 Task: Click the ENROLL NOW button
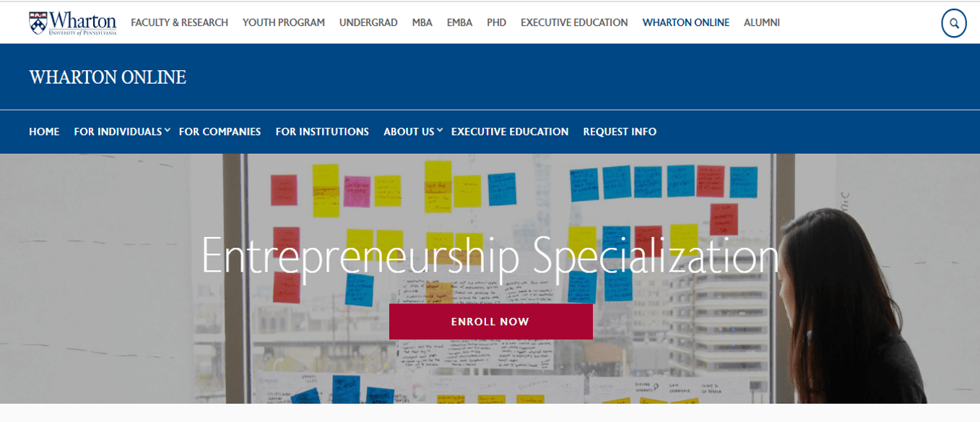pos(490,321)
